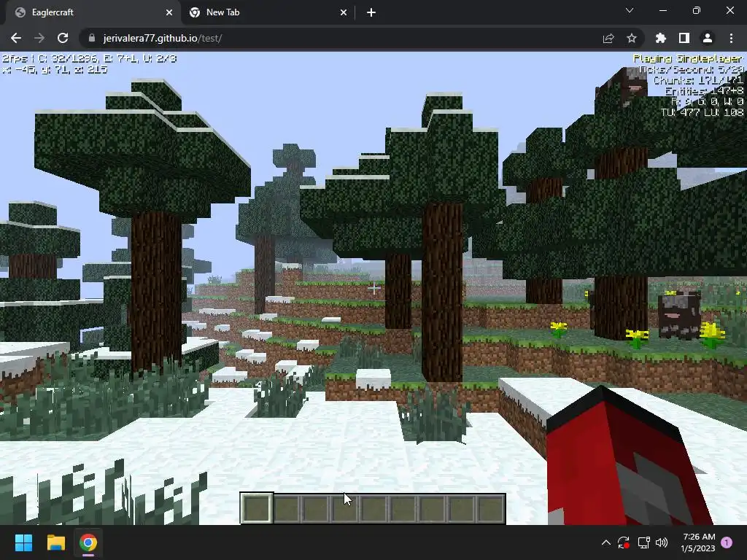Close the Eaglercraft tab

[x=169, y=12]
